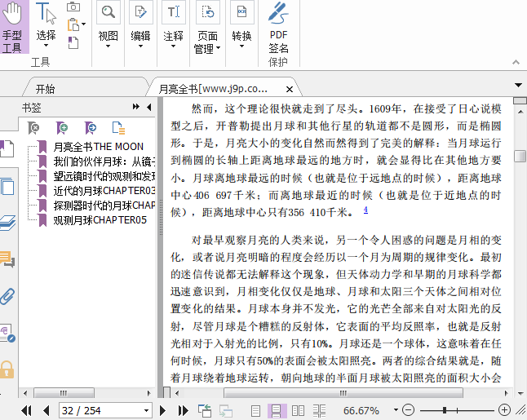Screen dimensions: 527x420
Task: Open the layers side panel
Action: [x=7, y=223]
